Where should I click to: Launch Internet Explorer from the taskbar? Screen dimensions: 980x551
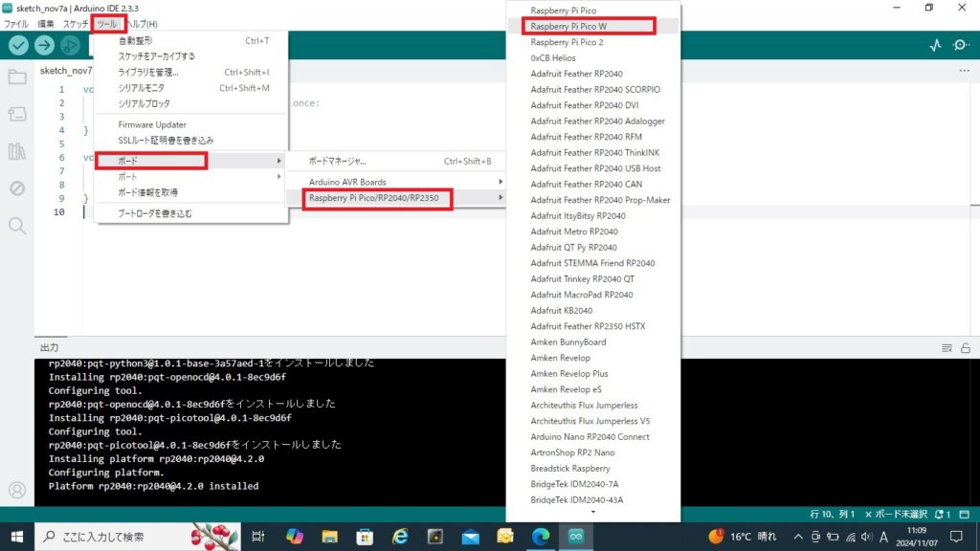coord(400,537)
